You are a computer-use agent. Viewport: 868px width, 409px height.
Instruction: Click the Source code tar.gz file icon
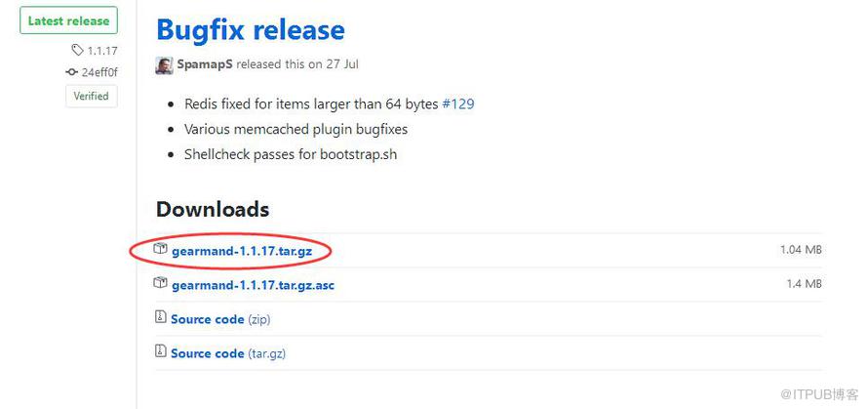pos(161,350)
